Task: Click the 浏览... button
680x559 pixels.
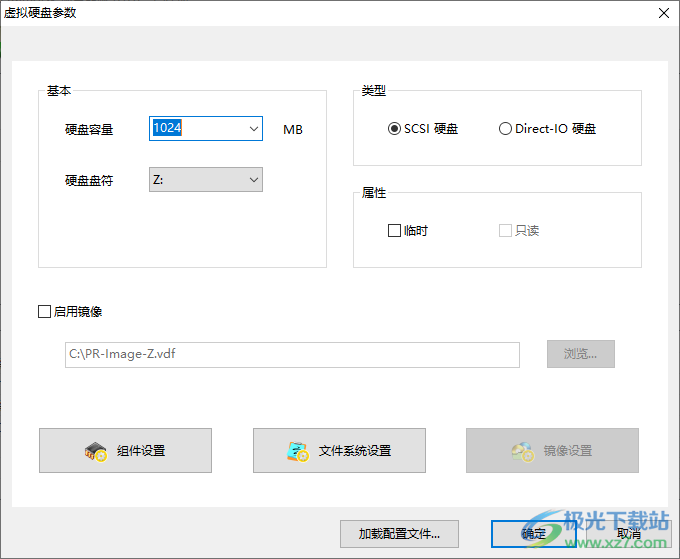Action: [581, 354]
